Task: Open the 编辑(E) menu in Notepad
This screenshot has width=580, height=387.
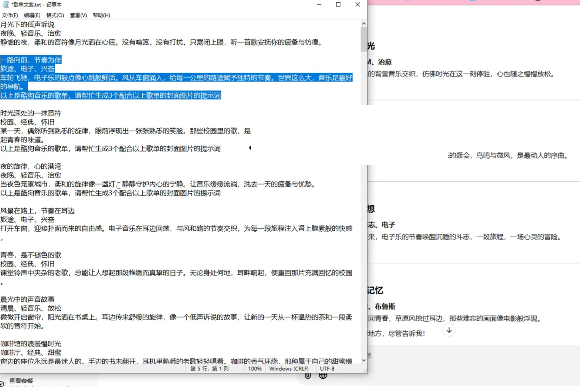Action: pos(32,15)
